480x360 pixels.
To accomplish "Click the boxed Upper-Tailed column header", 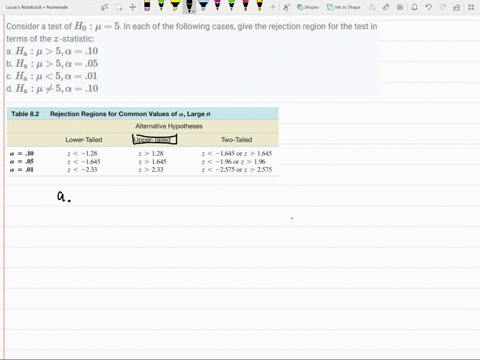I will tap(155, 139).
